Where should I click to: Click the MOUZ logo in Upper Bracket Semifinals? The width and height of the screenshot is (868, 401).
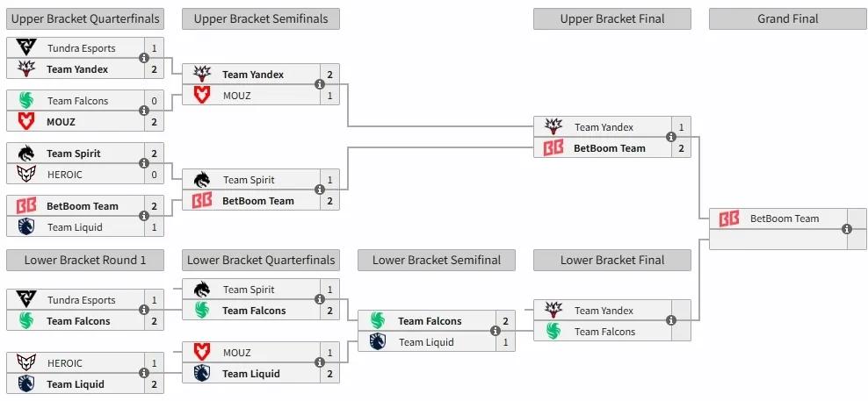201,96
